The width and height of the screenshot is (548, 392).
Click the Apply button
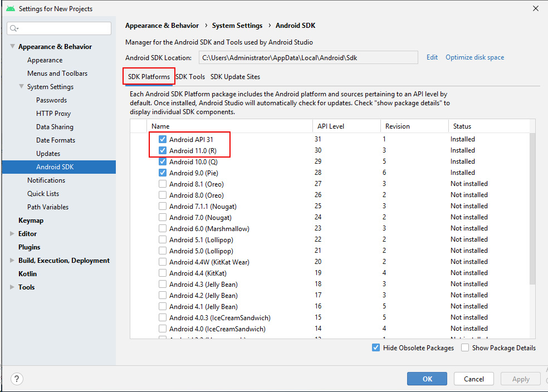click(x=521, y=379)
